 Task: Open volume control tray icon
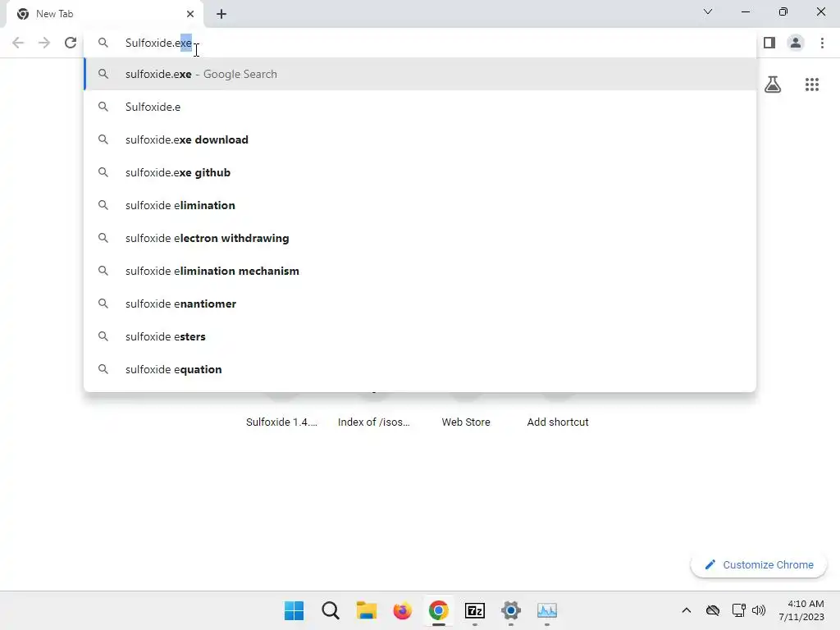click(x=759, y=610)
